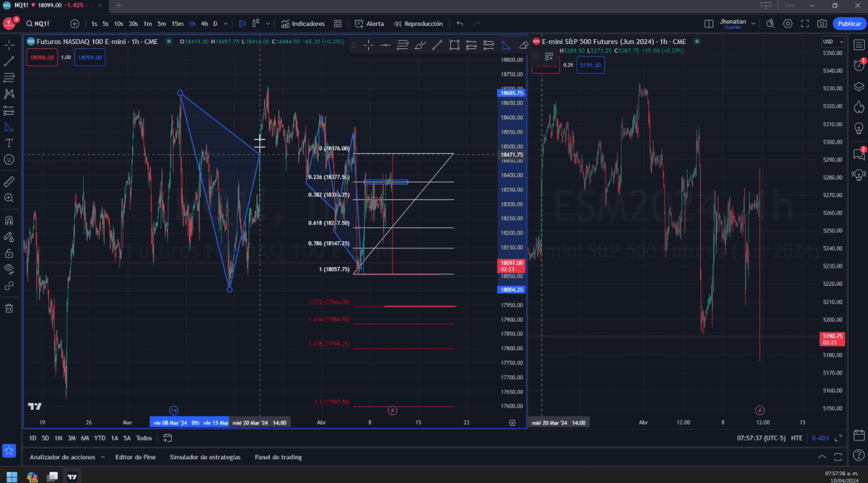
Task: Open the Panel de trading tab
Action: click(278, 457)
